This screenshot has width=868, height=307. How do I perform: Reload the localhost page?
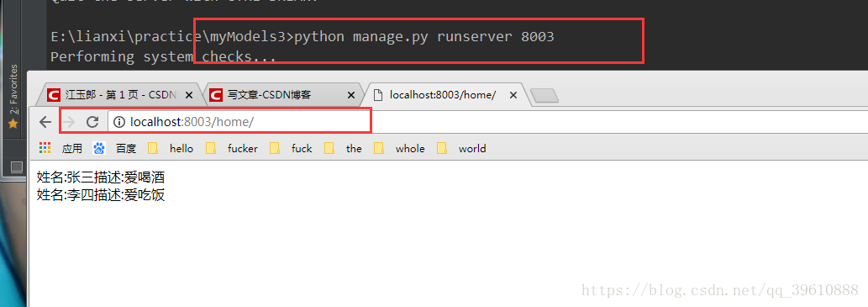click(x=92, y=122)
